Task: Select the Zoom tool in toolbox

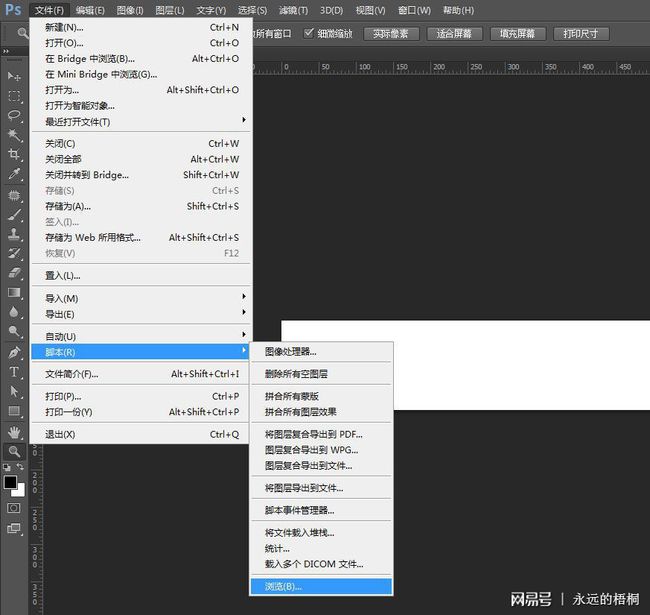Action: tap(14, 452)
